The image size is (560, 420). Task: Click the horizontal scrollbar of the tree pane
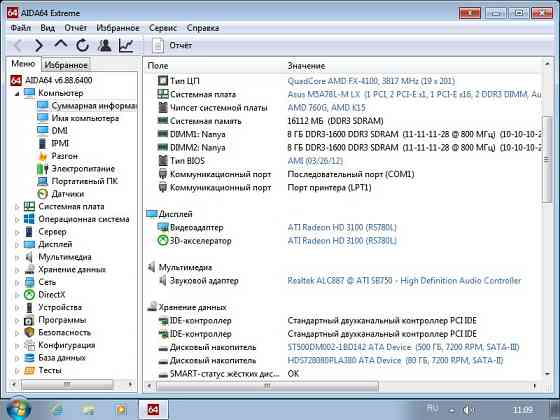[67, 385]
